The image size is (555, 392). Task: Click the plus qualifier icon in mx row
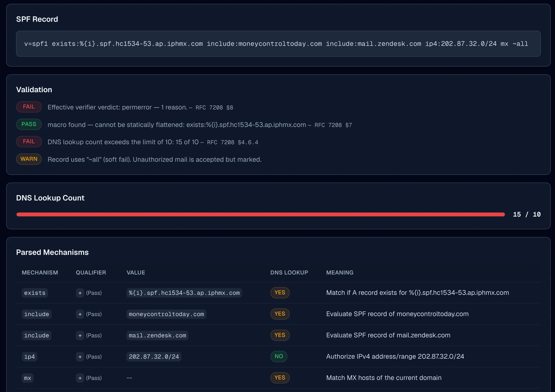click(x=80, y=378)
